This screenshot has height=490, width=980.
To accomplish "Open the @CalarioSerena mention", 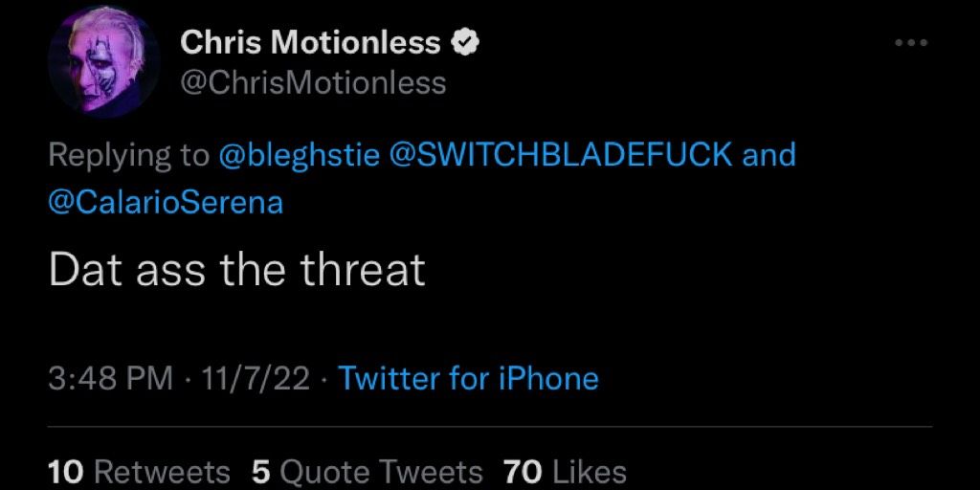I will pyautogui.click(x=166, y=204).
